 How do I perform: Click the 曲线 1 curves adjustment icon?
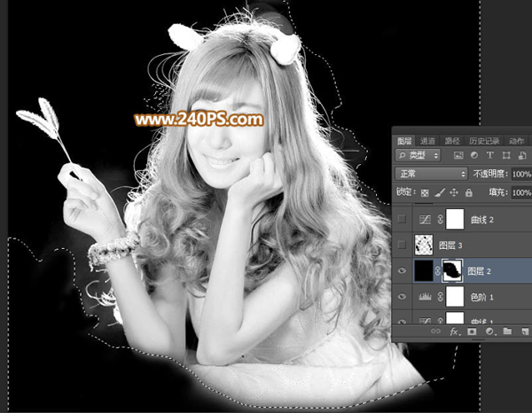(x=425, y=321)
